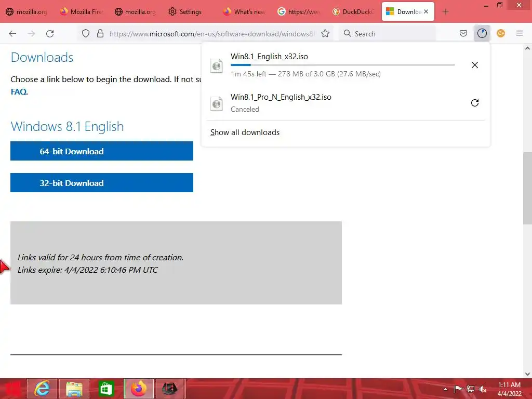Switch to the first mozilla.org tab
Screen dimensions: 532x399
[x=27, y=12]
